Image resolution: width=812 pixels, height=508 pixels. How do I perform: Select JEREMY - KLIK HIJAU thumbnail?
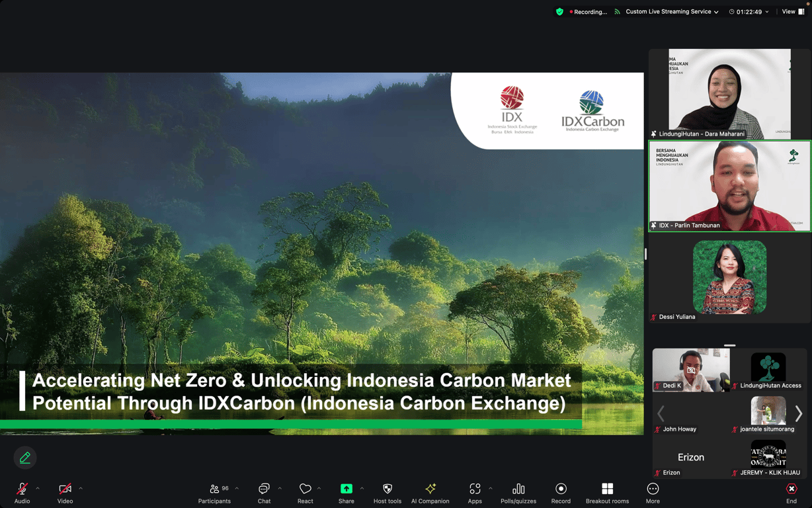tap(768, 458)
